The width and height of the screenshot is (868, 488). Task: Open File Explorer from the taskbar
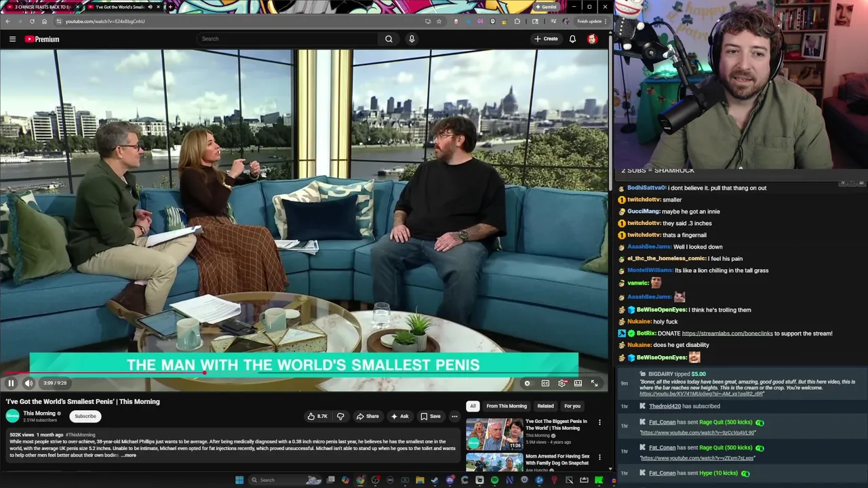point(420,480)
